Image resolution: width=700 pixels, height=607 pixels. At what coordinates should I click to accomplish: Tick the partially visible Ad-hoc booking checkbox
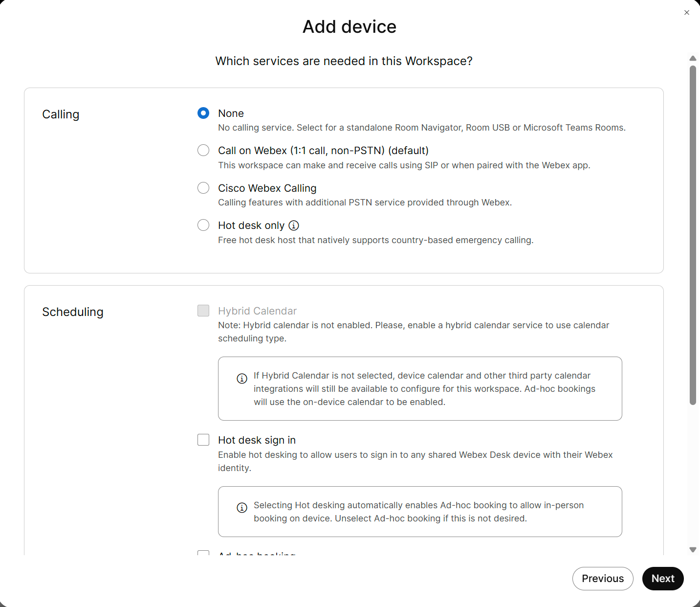(x=203, y=553)
